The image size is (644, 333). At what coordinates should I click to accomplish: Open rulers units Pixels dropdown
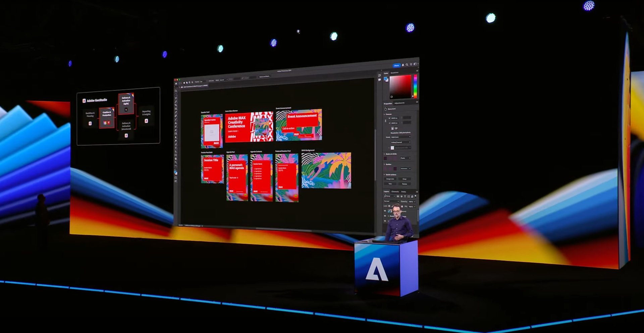(406, 158)
